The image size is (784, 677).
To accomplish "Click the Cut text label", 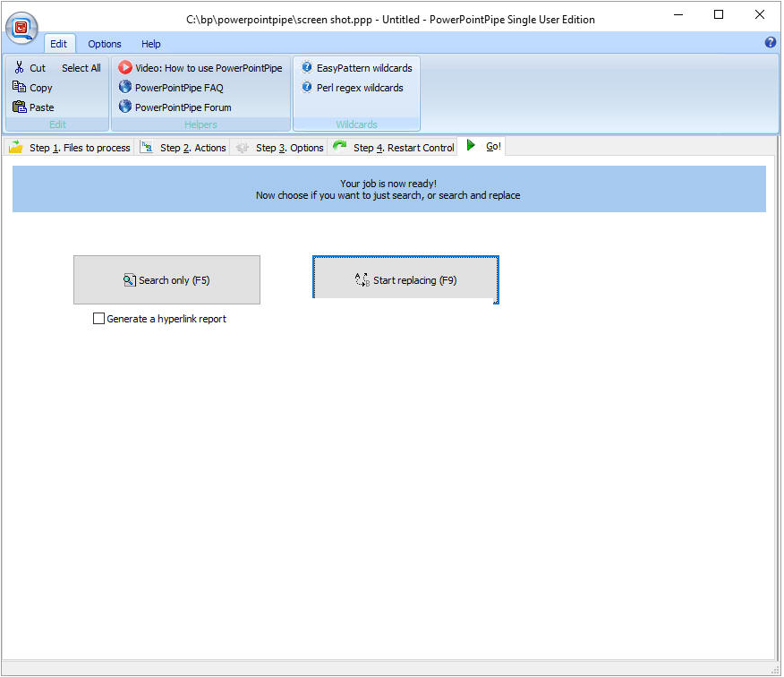I will click(x=38, y=68).
